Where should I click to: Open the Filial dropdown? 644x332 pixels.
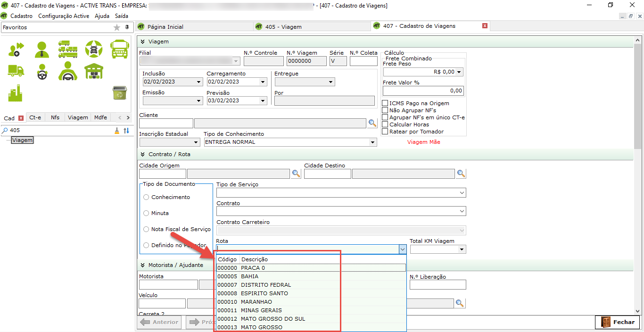[x=236, y=61]
